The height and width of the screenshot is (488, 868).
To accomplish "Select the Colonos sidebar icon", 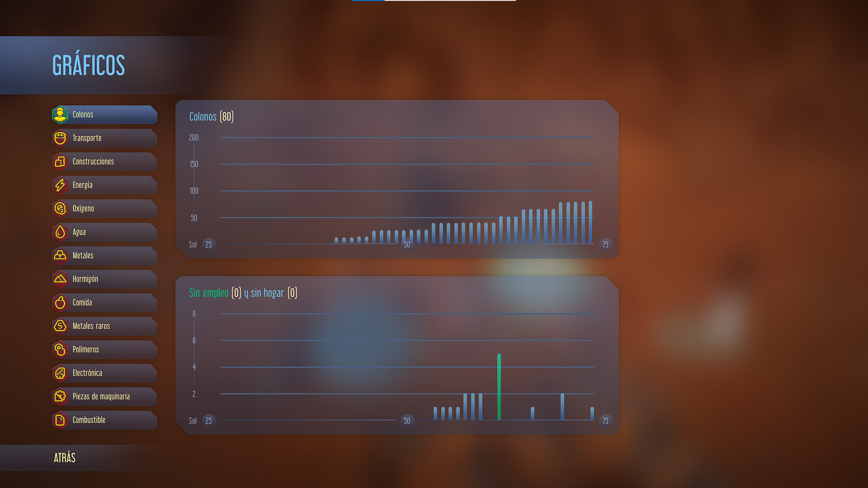I will [60, 114].
